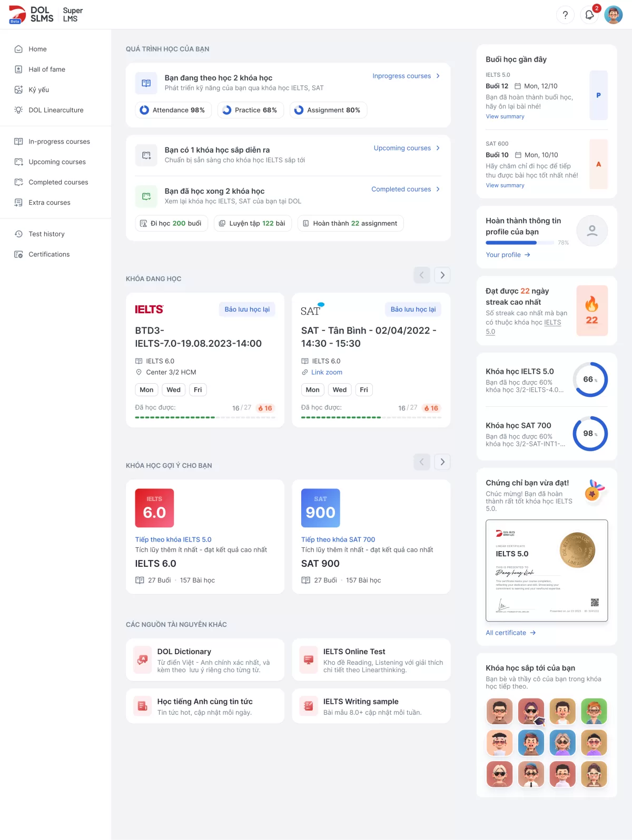Click the Fri tag on the SAT card

pyautogui.click(x=364, y=389)
